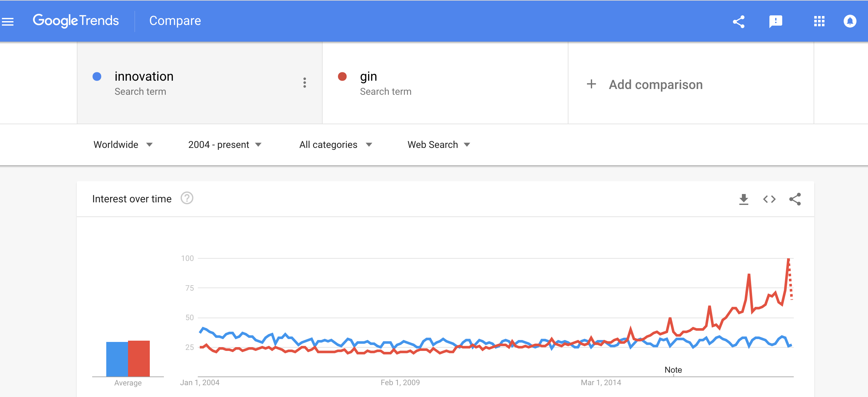868x397 pixels.
Task: Open the send feedback icon
Action: click(x=775, y=21)
